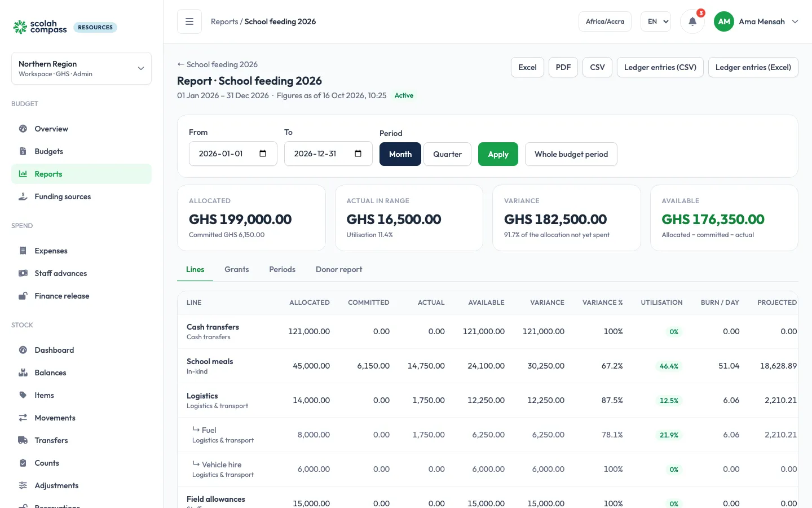Select the Quarter period toggle
The height and width of the screenshot is (508, 812).
(447, 154)
